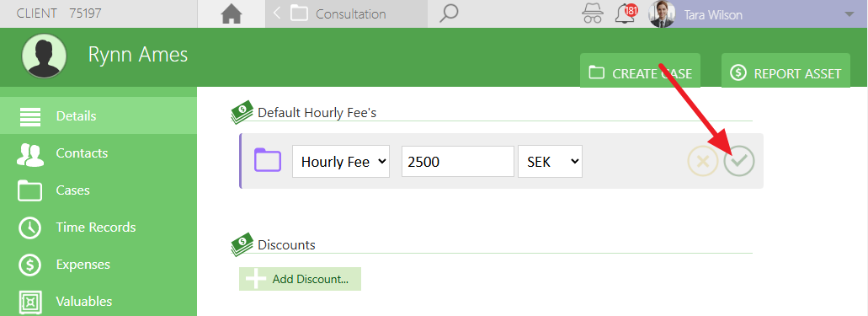
Task: Click the REPORT ASSET button
Action: click(785, 71)
